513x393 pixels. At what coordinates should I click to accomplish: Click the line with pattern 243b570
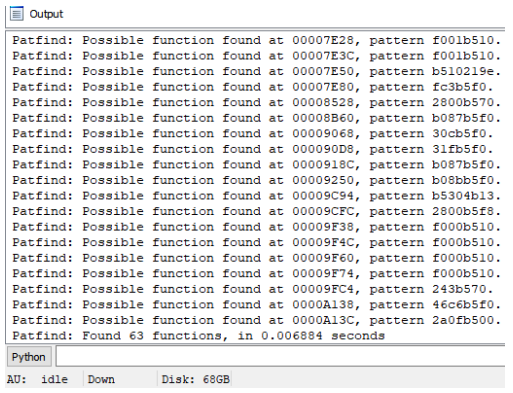(x=253, y=289)
